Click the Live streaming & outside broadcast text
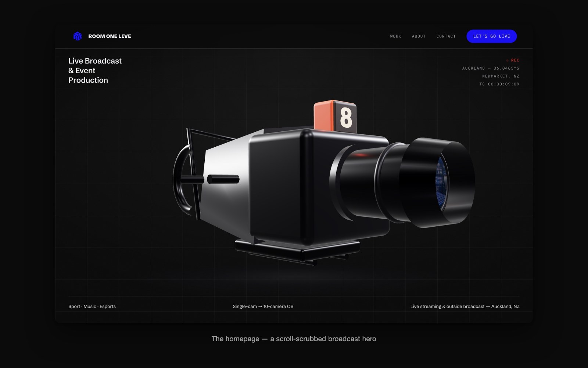This screenshot has width=588, height=368. click(x=465, y=306)
